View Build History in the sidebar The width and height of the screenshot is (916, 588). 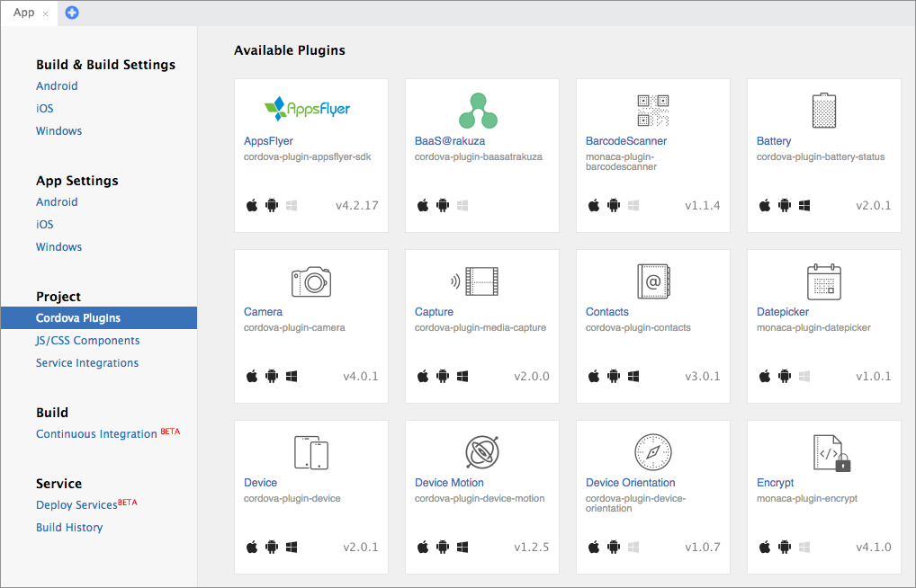coord(69,528)
